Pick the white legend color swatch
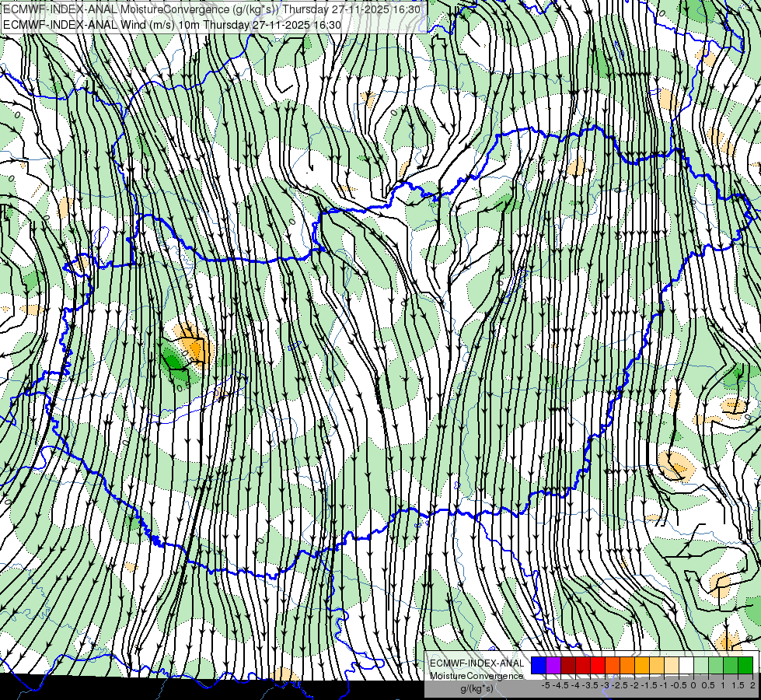 tap(686, 666)
